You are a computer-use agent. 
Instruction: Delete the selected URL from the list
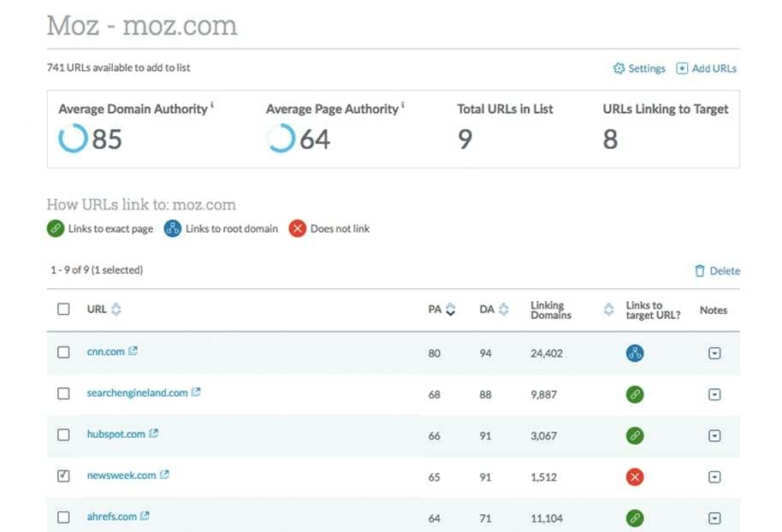pos(717,271)
